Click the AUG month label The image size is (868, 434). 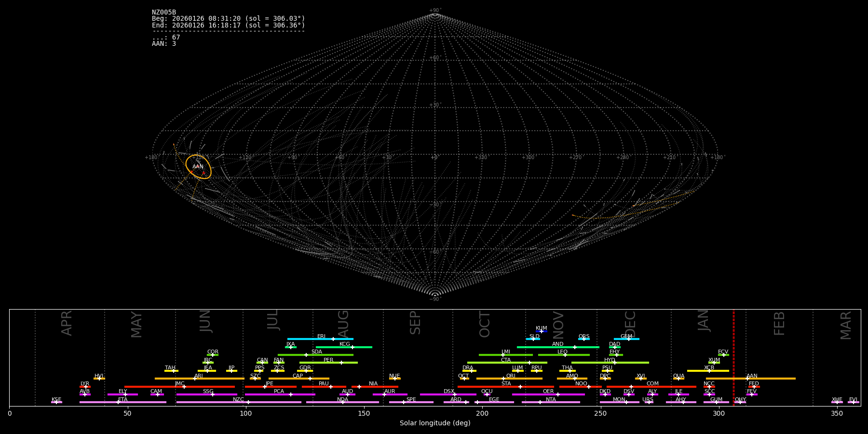343,324
